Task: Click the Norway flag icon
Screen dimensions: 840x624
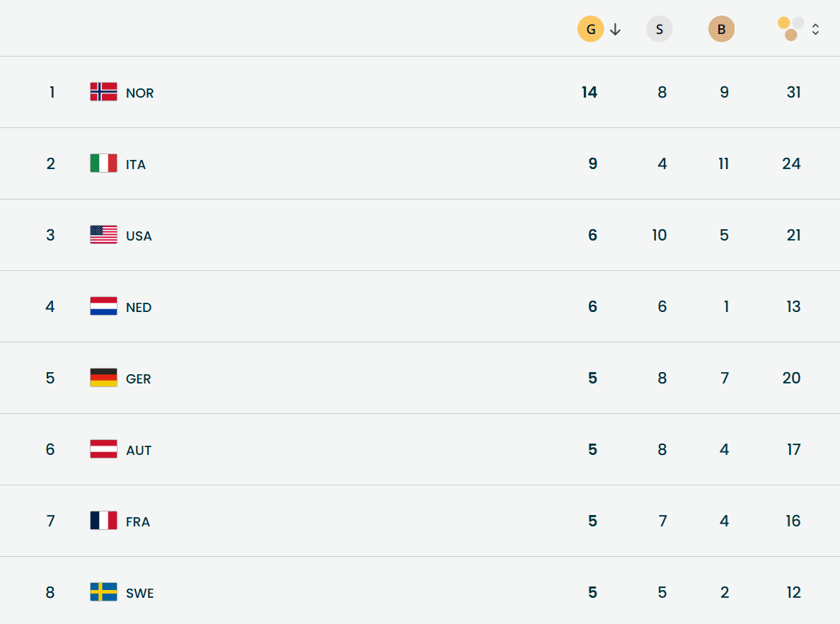Action: (x=103, y=92)
